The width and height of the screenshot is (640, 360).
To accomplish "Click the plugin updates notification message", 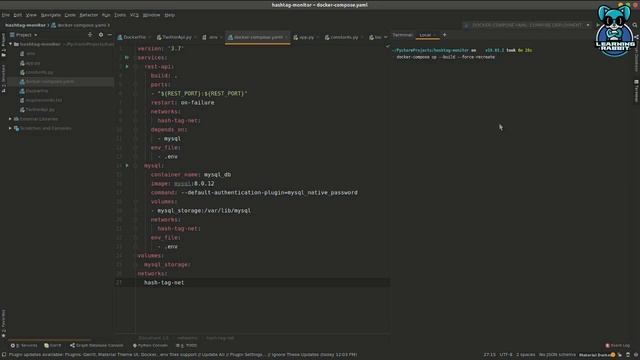I will coord(183,355).
